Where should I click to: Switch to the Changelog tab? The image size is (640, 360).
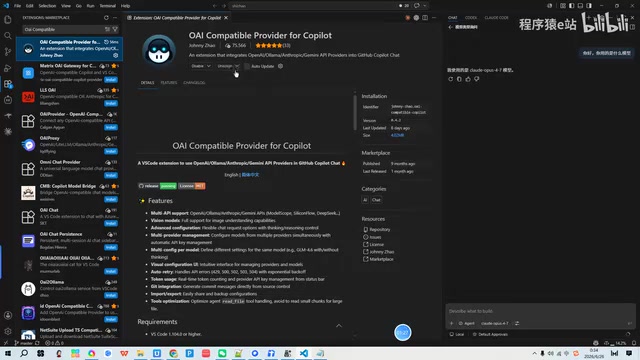coord(194,82)
